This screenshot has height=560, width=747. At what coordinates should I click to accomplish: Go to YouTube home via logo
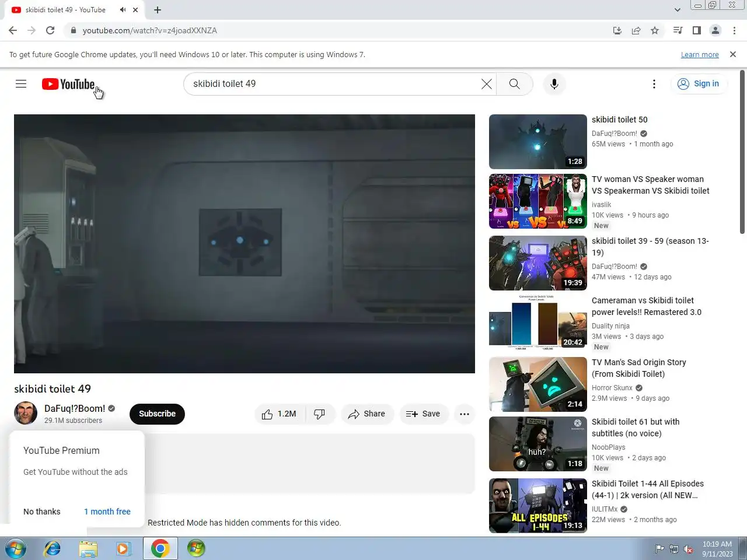68,84
